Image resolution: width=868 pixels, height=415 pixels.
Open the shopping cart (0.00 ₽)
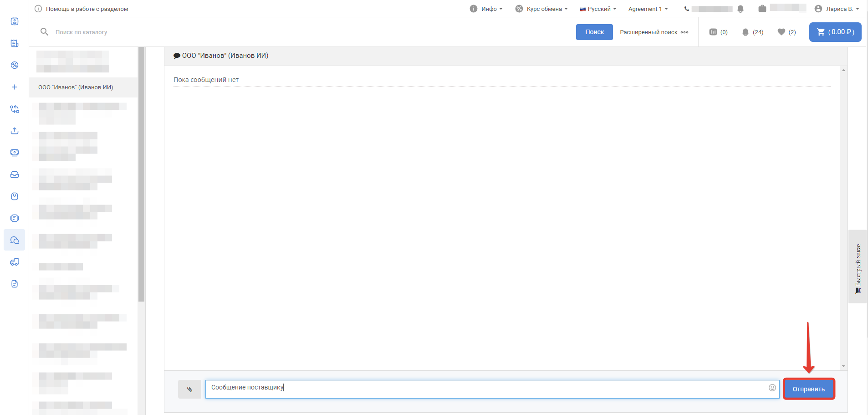point(835,32)
